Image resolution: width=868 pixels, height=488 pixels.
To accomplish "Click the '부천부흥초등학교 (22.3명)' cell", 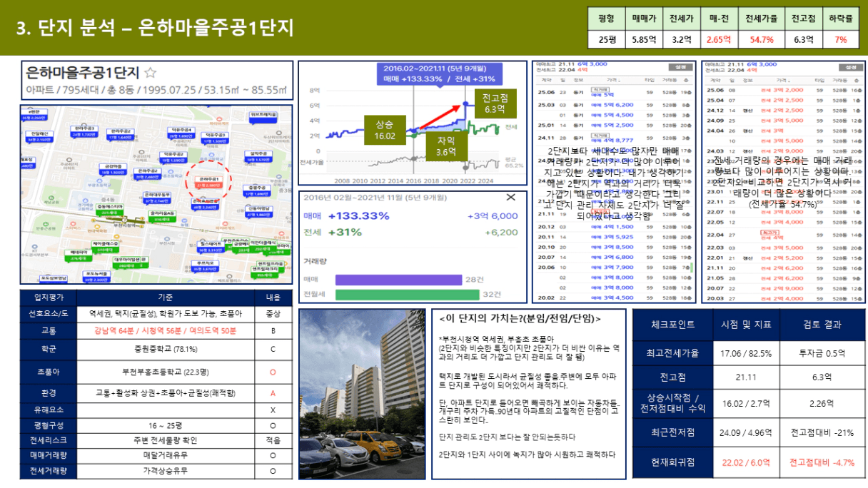I will point(165,372).
